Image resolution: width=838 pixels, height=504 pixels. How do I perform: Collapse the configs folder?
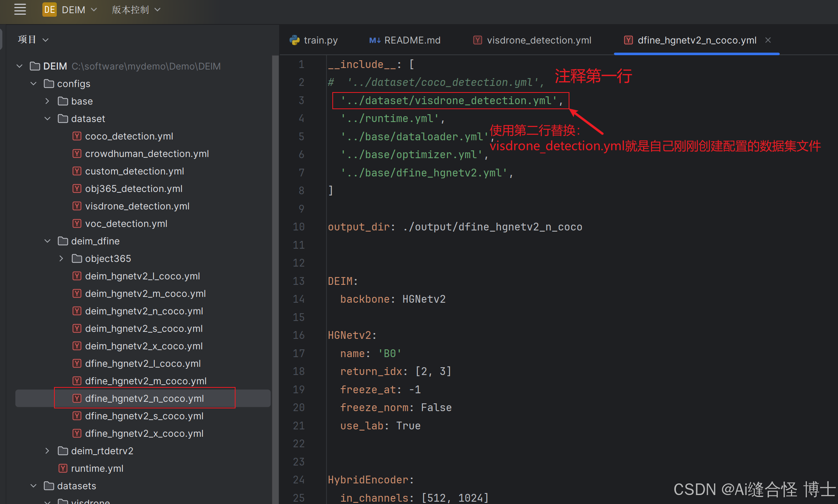(x=33, y=84)
